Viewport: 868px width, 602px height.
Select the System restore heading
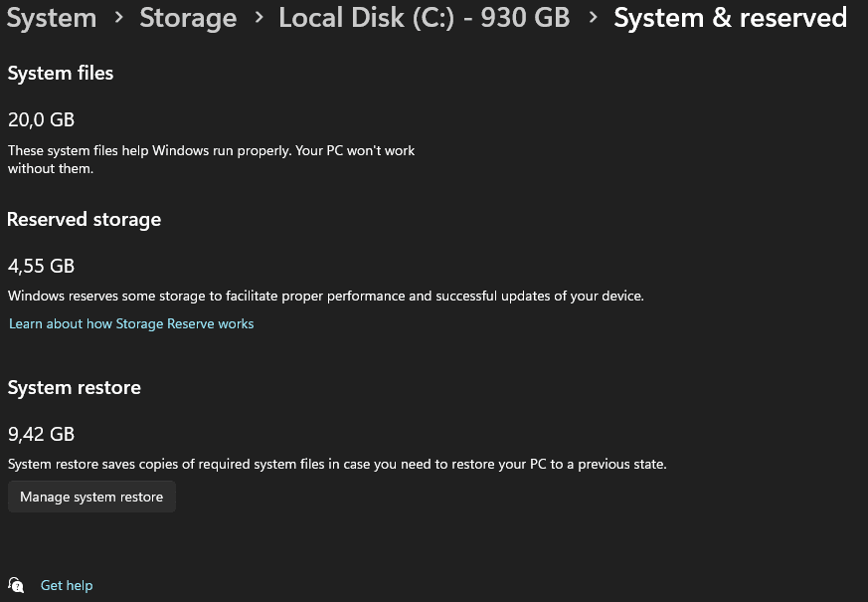point(74,387)
